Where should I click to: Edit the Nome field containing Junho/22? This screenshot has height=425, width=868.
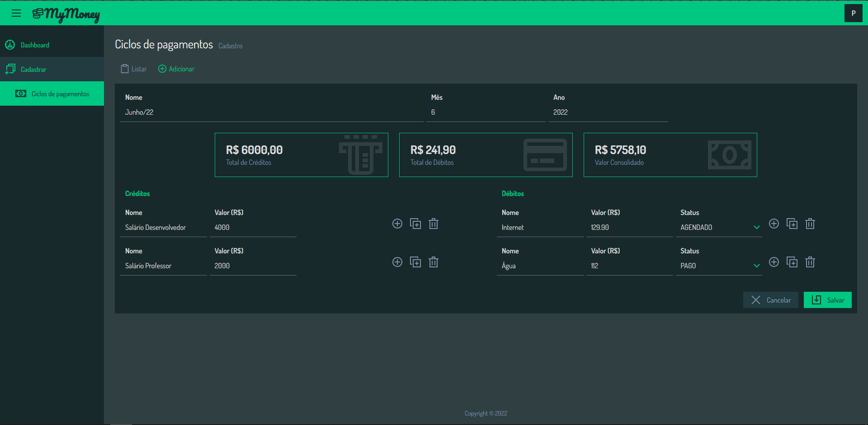pyautogui.click(x=272, y=112)
